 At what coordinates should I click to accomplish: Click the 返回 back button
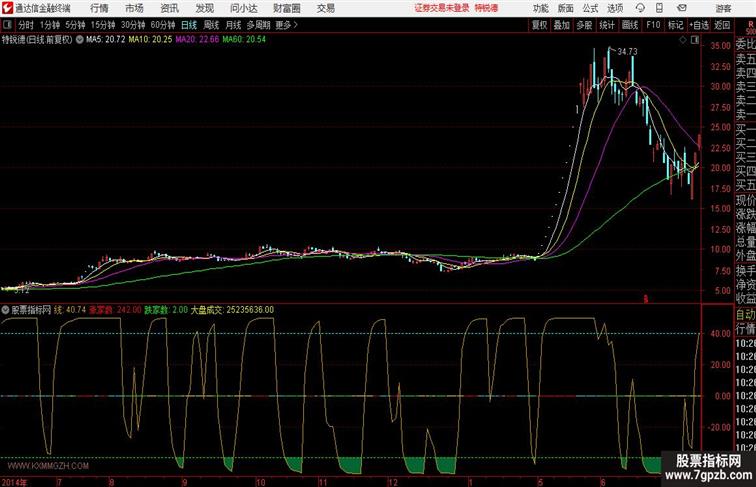coord(722,25)
